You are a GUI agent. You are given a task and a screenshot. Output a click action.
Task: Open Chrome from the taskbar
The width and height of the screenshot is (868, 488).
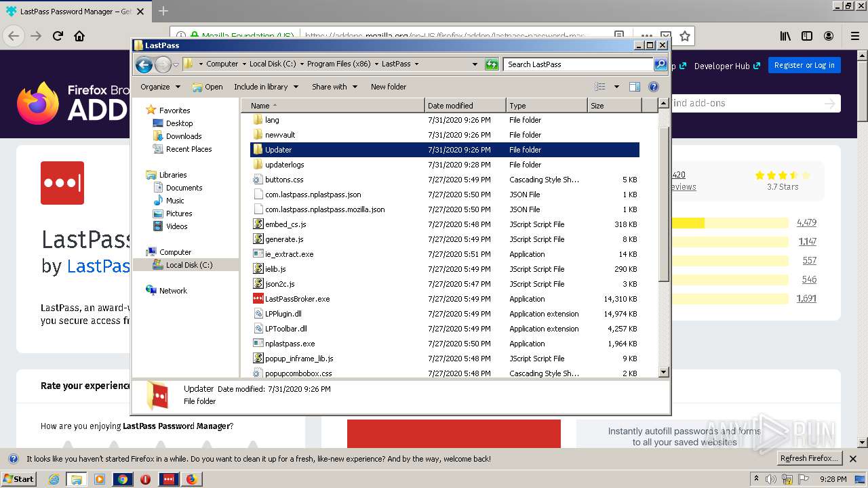coord(123,479)
